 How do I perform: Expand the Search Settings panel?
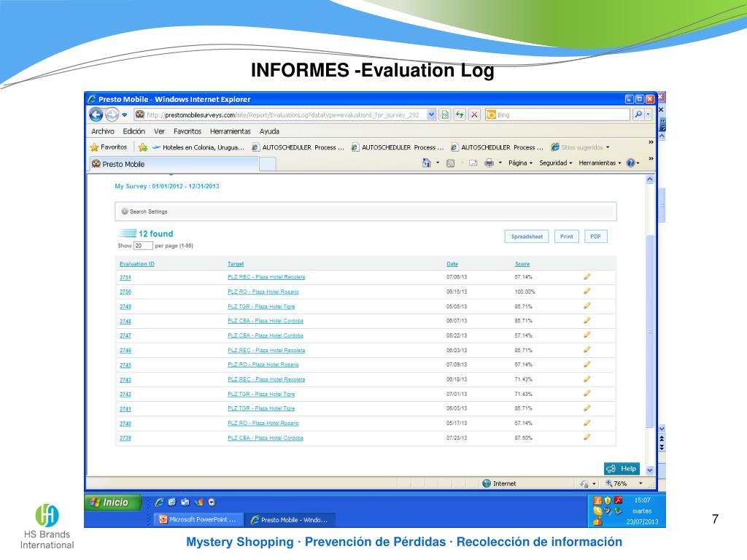tap(144, 211)
